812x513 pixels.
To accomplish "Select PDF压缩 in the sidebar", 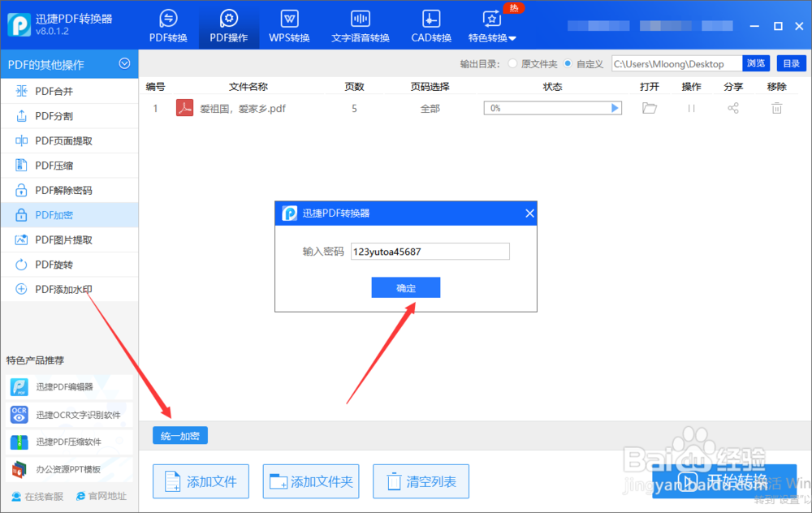I will pyautogui.click(x=69, y=166).
